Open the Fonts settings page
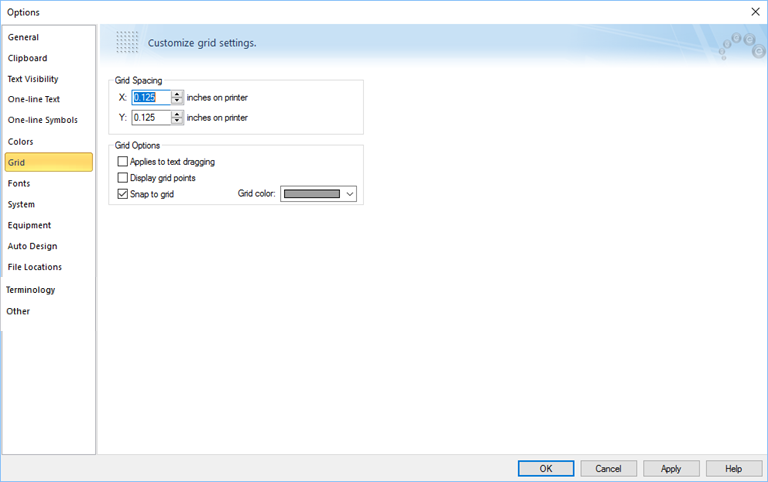Screen dimensions: 768x482 tap(19, 184)
